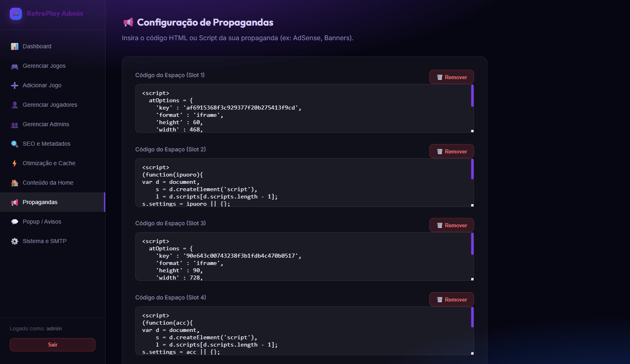Click the SEO e Metadados magnifier icon

tap(15, 144)
